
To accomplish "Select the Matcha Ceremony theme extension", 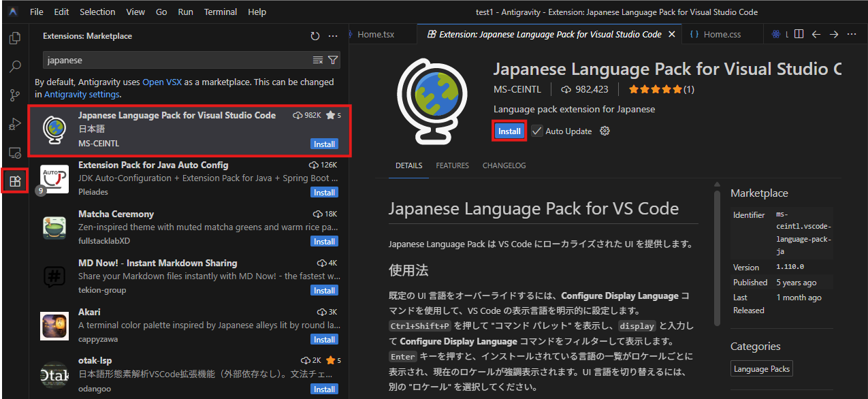I will [x=190, y=228].
